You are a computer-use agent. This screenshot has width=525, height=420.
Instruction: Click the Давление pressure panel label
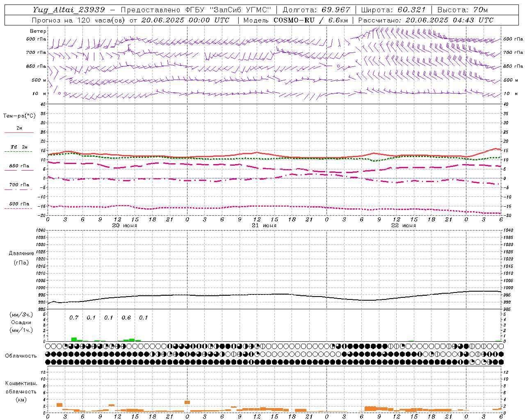tap(21, 253)
